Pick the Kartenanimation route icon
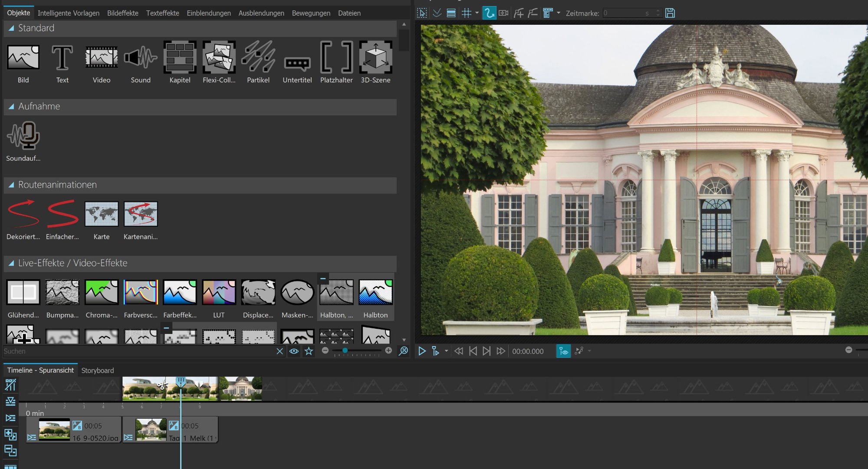Screen dimensions: 868x469 141,214
